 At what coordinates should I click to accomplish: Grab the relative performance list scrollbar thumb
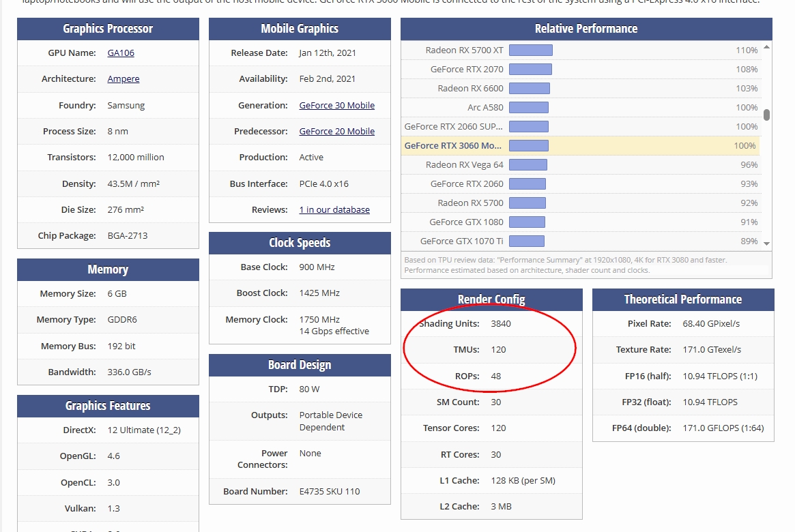click(766, 115)
